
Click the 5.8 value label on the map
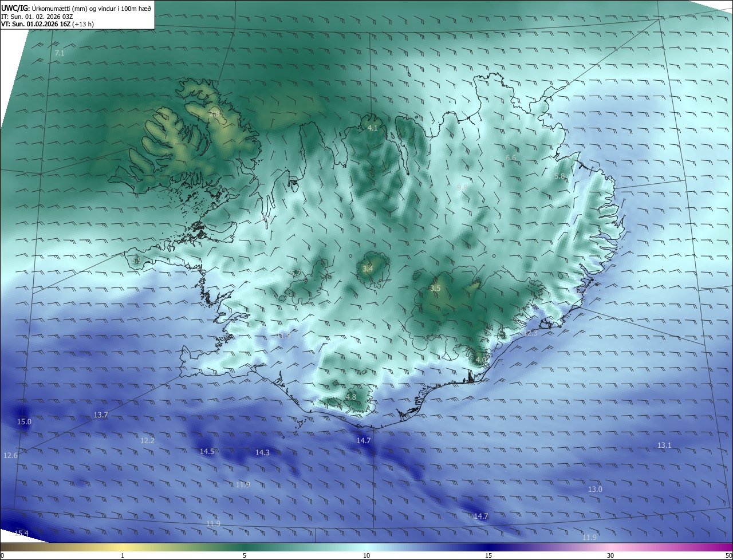[x=560, y=176]
